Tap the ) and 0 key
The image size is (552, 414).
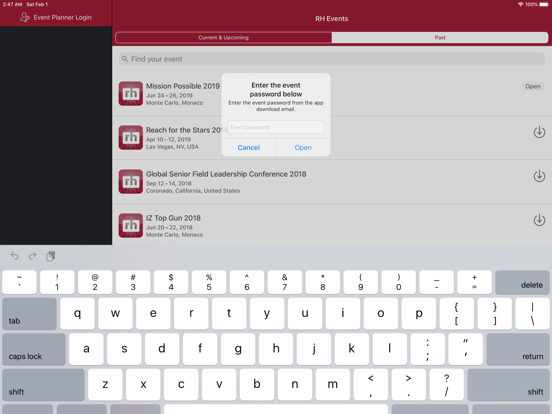click(x=399, y=282)
